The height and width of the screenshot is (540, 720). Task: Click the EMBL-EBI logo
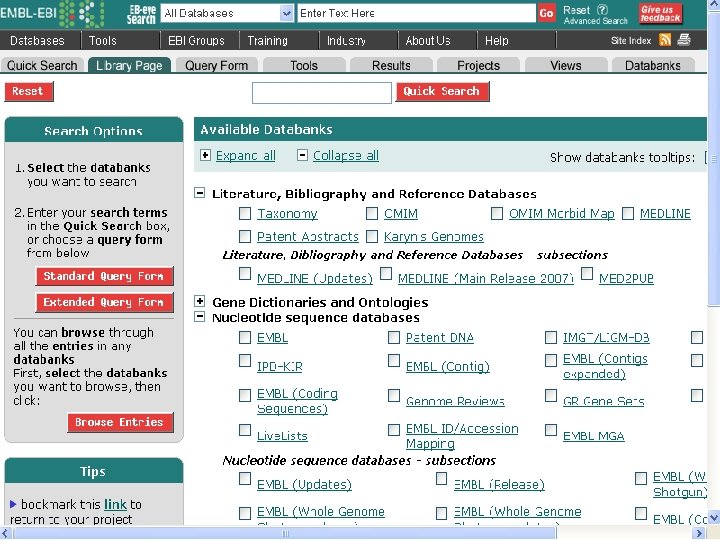pyautogui.click(x=53, y=13)
